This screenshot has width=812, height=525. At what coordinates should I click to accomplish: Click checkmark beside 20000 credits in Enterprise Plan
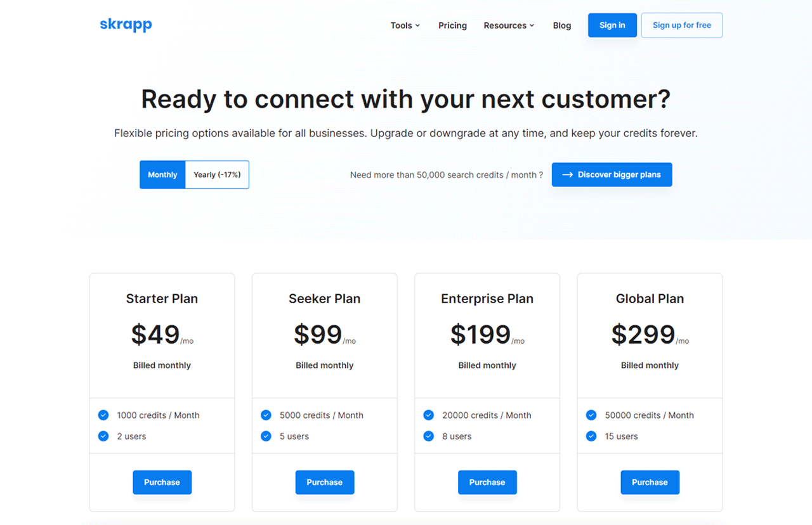[428, 415]
